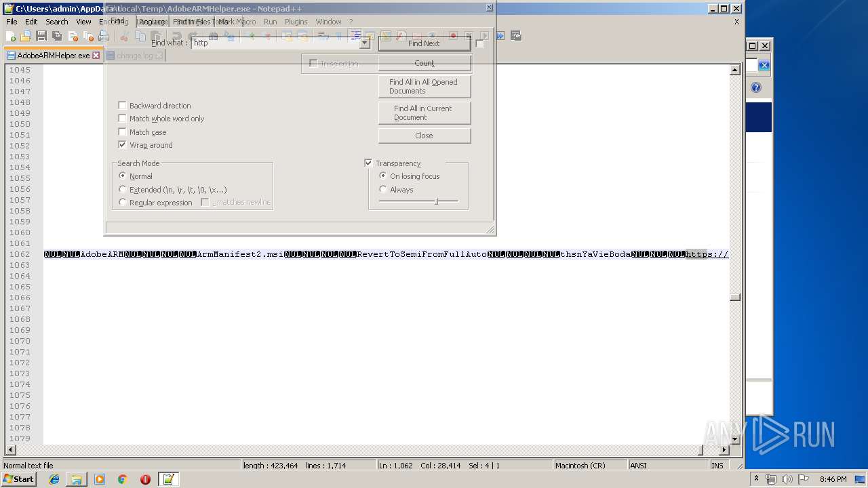Click the blue X icon in background window
This screenshot has width=868, height=488.
click(764, 65)
